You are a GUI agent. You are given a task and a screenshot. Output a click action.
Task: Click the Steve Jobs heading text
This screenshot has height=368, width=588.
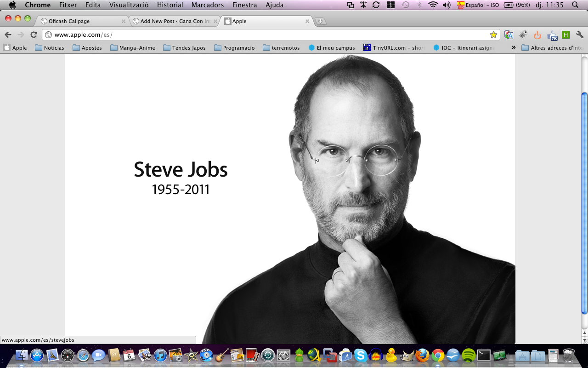tap(181, 170)
